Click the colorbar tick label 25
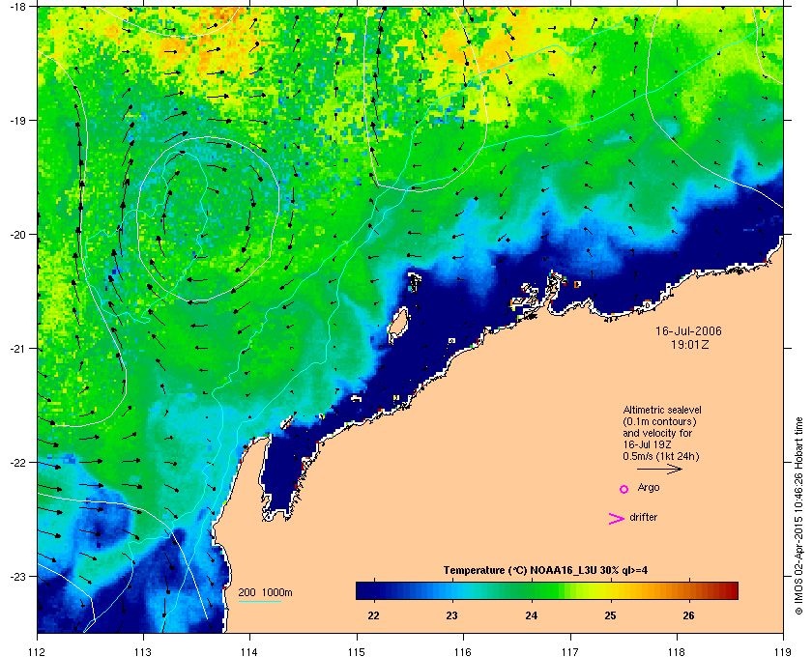This screenshot has height=657, width=812. pos(610,615)
